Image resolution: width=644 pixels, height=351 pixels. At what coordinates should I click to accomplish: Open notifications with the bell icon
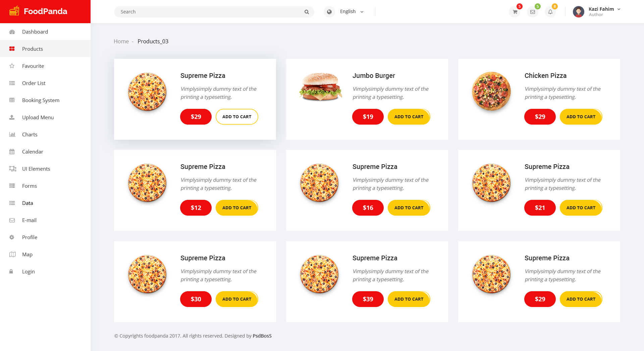click(550, 12)
